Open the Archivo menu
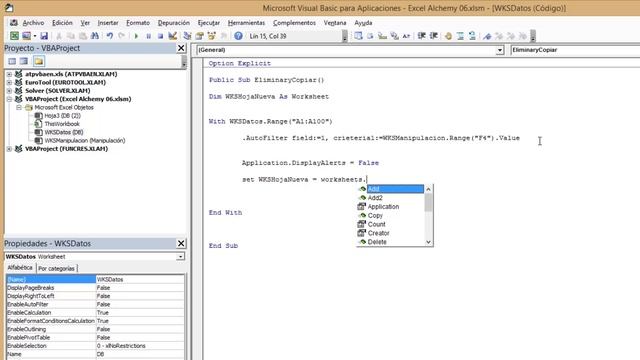Image resolution: width=640 pixels, height=360 pixels. click(x=33, y=23)
